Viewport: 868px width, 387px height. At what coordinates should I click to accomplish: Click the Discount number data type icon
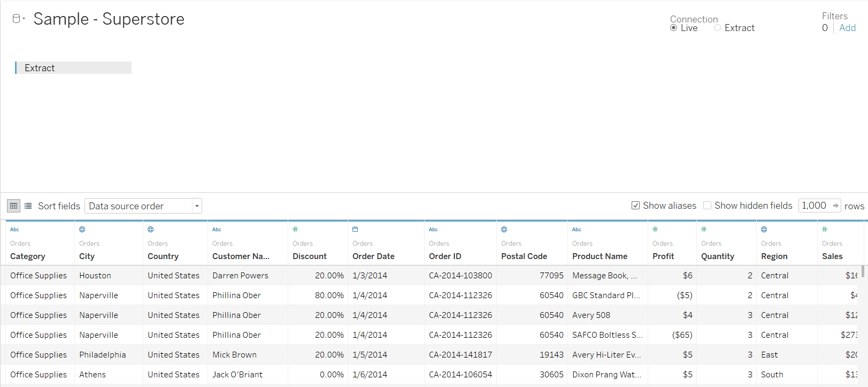pos(295,230)
